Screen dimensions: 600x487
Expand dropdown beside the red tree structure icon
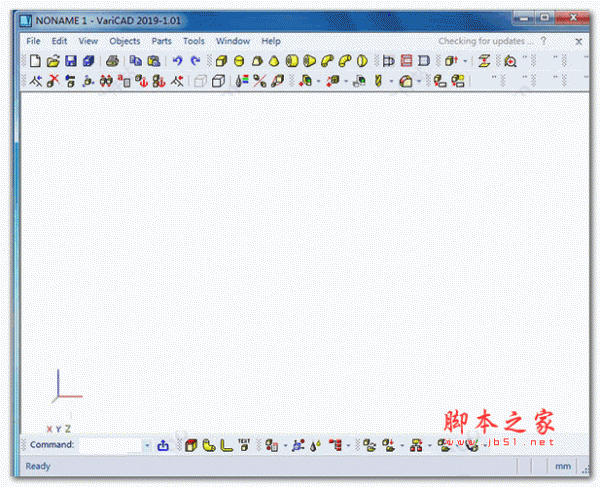pyautogui.click(x=348, y=446)
